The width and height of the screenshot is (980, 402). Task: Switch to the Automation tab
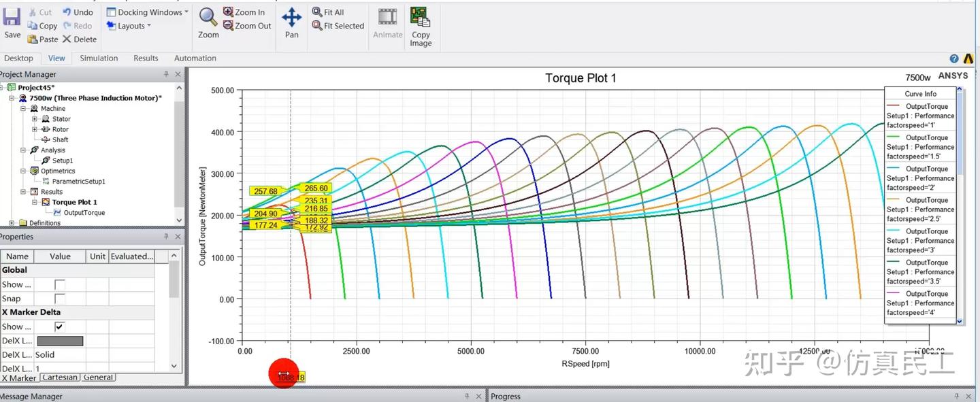point(195,58)
